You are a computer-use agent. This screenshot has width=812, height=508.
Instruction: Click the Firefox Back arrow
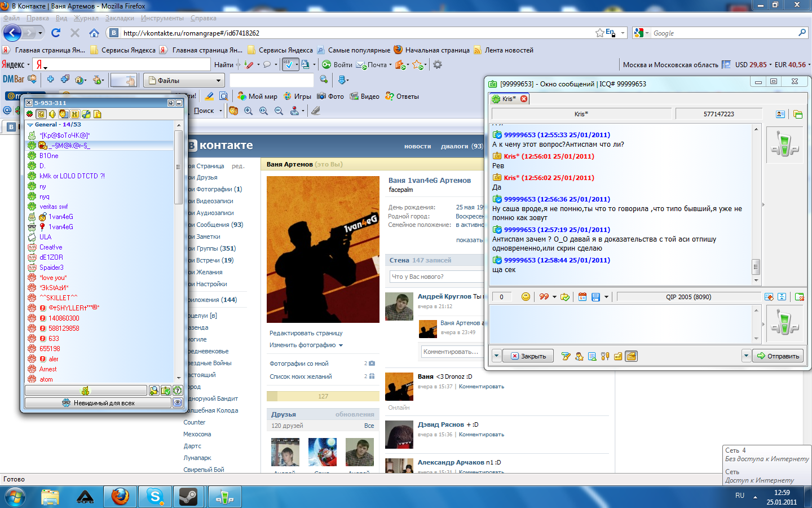[x=12, y=33]
